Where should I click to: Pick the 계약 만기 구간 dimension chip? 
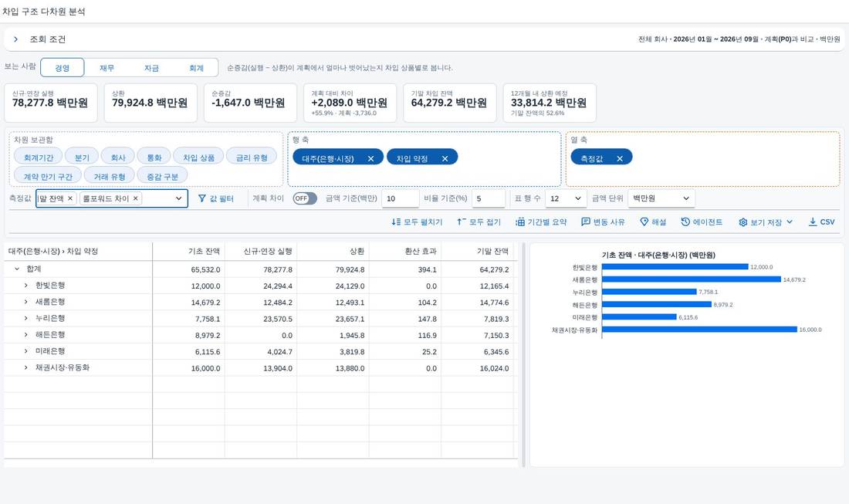48,177
